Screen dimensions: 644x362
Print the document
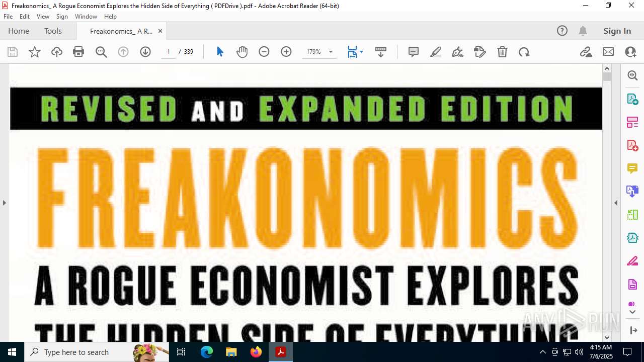(x=78, y=52)
